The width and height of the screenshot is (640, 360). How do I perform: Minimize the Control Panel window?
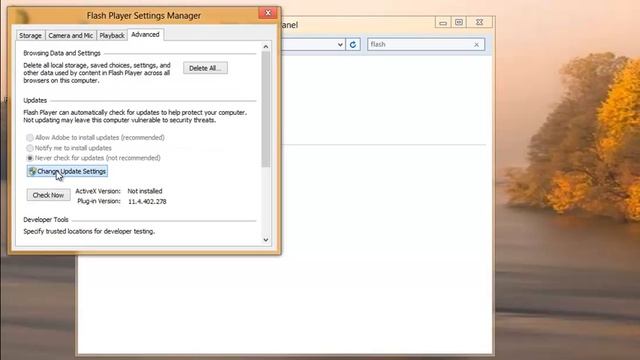coord(443,22)
